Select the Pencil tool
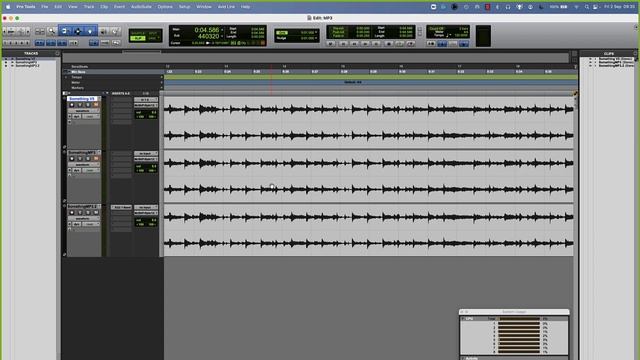Image resolution: width=640 pixels, height=360 pixels. 115,31
